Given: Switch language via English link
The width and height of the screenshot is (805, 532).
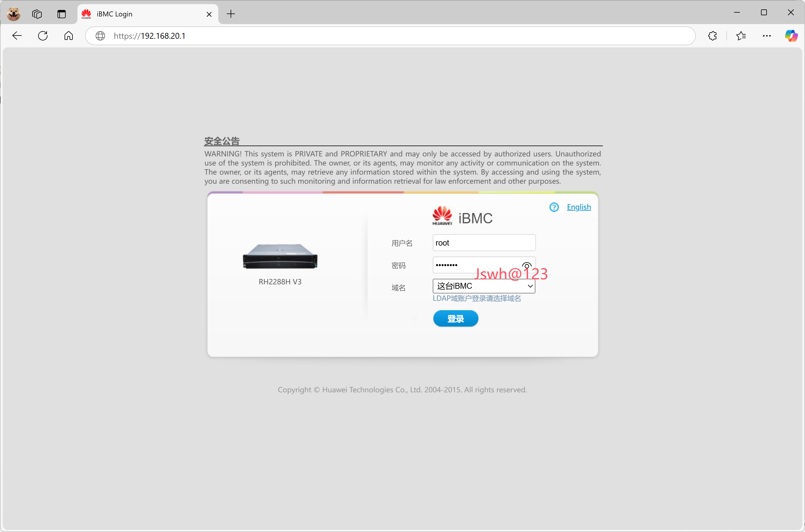Looking at the screenshot, I should pyautogui.click(x=579, y=207).
